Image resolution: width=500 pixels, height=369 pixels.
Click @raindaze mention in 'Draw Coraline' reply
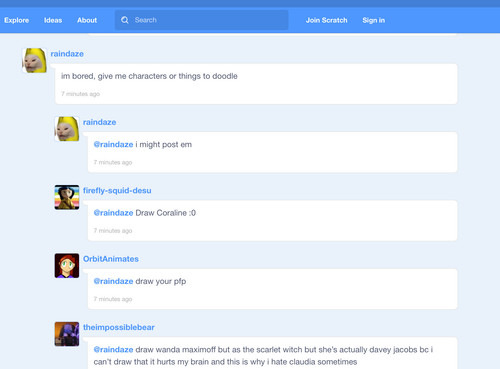(x=113, y=213)
